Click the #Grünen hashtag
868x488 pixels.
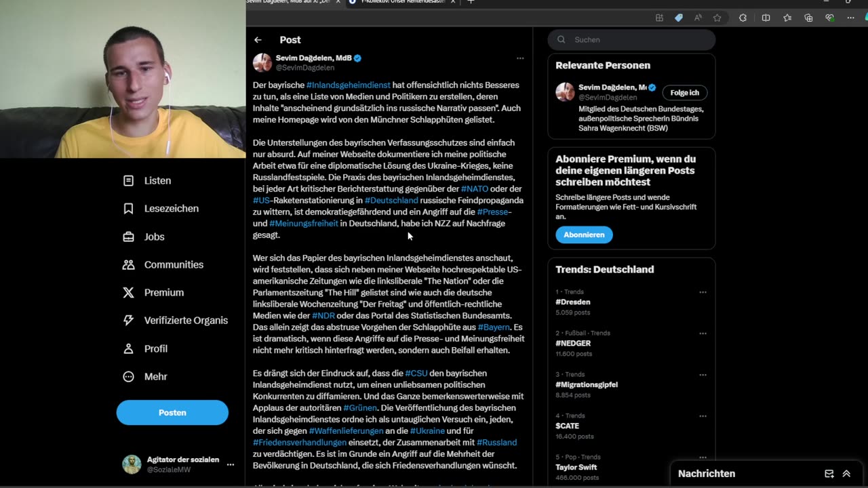(x=360, y=408)
